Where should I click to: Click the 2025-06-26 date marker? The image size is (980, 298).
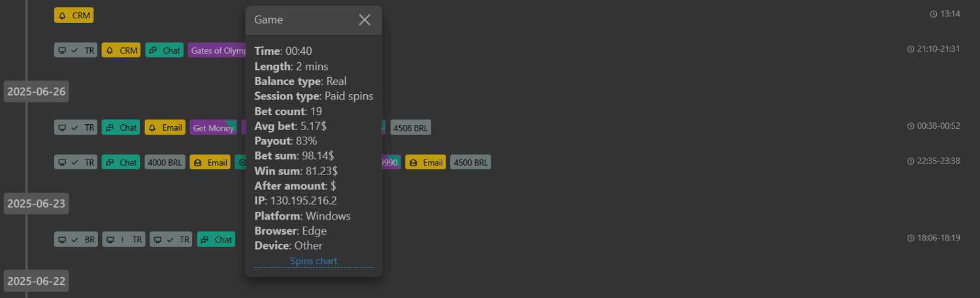pyautogui.click(x=37, y=91)
